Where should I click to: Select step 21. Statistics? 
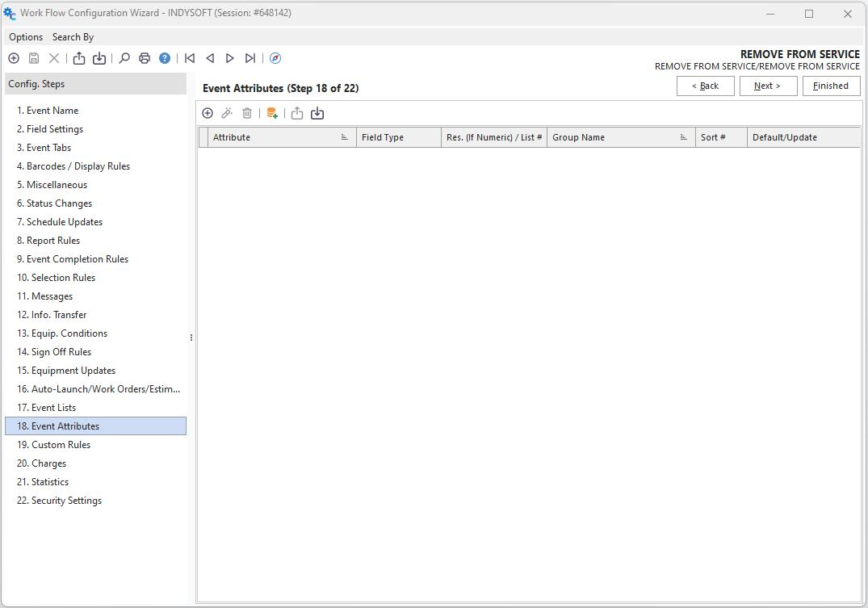tap(95, 482)
